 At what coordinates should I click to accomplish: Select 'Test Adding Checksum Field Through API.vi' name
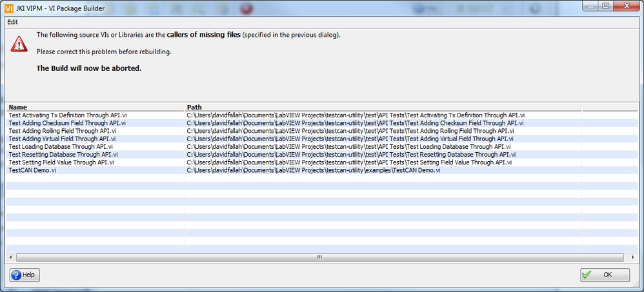(67, 123)
